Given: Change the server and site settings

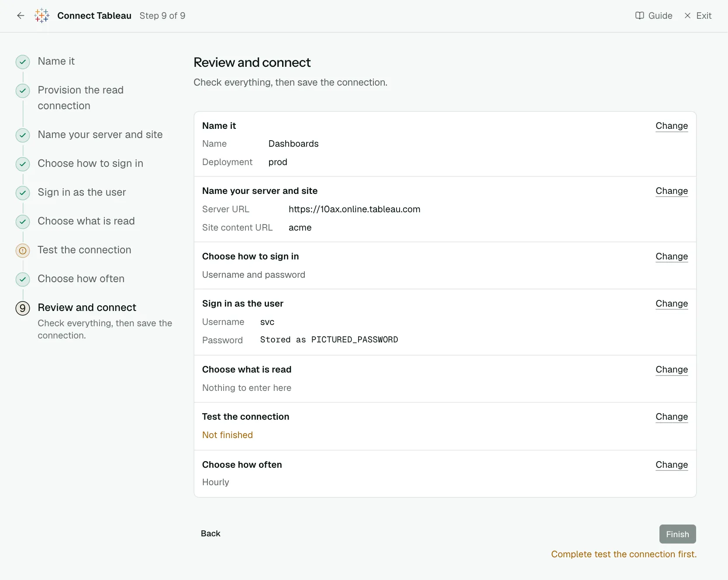Looking at the screenshot, I should click(672, 191).
